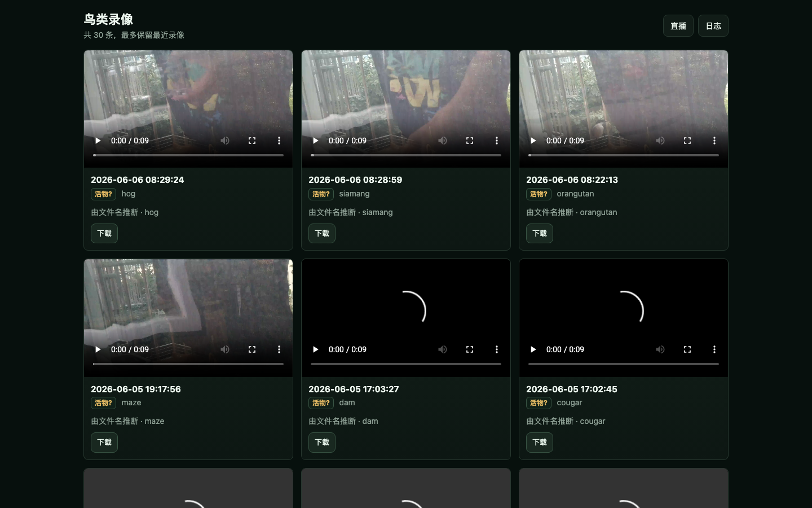
Task: Select timestamp 2026-06-05 19:17:56
Action: [136, 389]
